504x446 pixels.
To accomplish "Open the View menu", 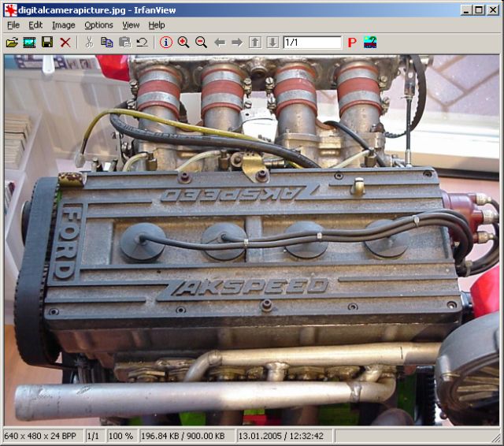I will pyautogui.click(x=131, y=25).
